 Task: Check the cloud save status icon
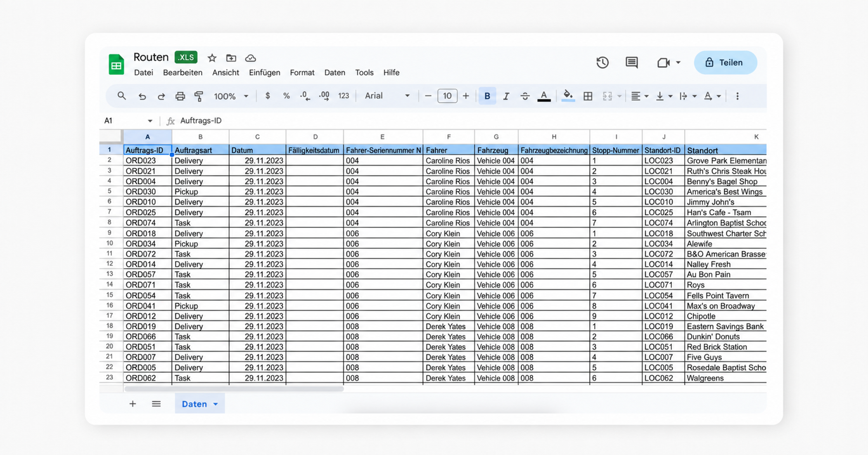[250, 58]
